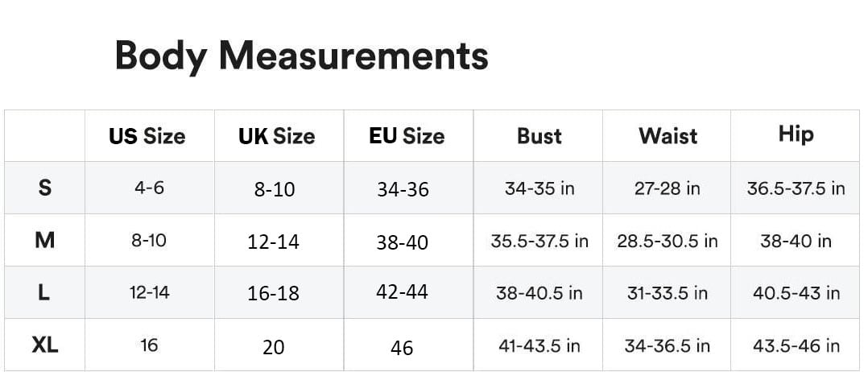Click the 4-6 US size cell
The width and height of the screenshot is (868, 372).
click(x=149, y=188)
